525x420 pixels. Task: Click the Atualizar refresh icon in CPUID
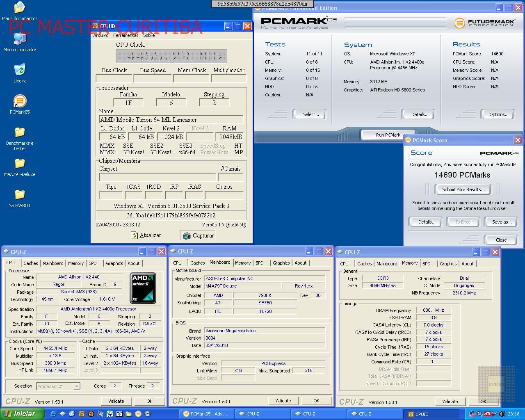coord(134,235)
